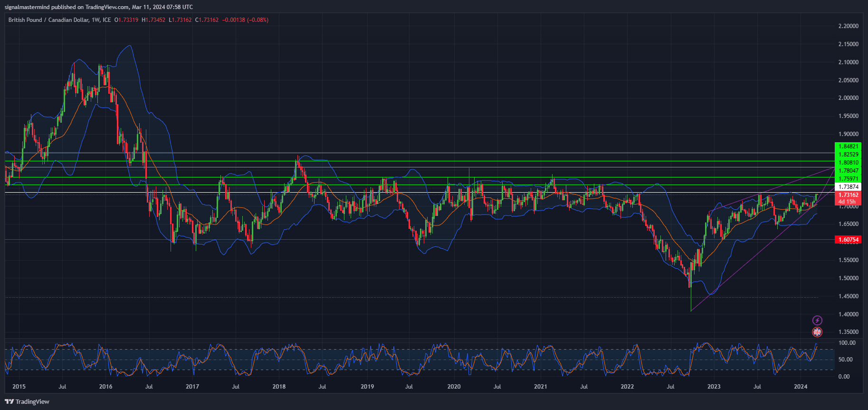Click the close value C1.73162 in header
This screenshot has height=410, width=868.
pyautogui.click(x=207, y=20)
